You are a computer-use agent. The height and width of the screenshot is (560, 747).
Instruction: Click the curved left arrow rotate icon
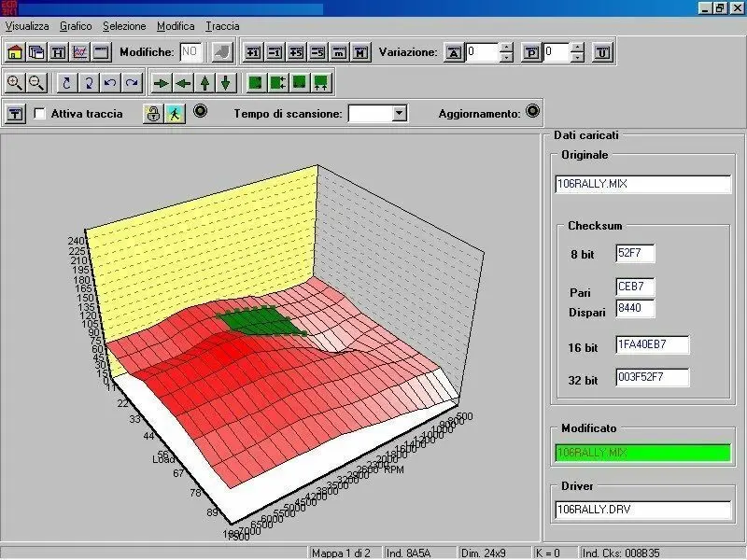pos(110,83)
